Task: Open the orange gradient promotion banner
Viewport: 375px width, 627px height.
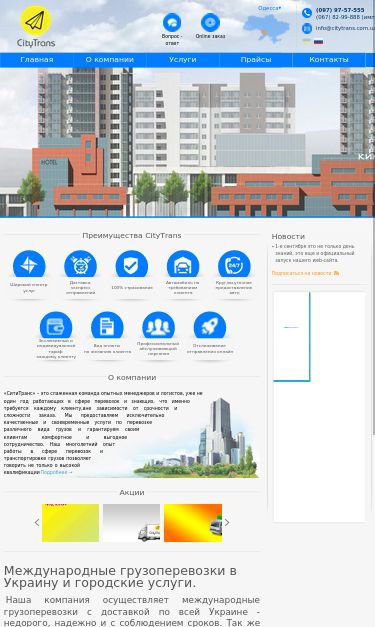Action: point(193,523)
